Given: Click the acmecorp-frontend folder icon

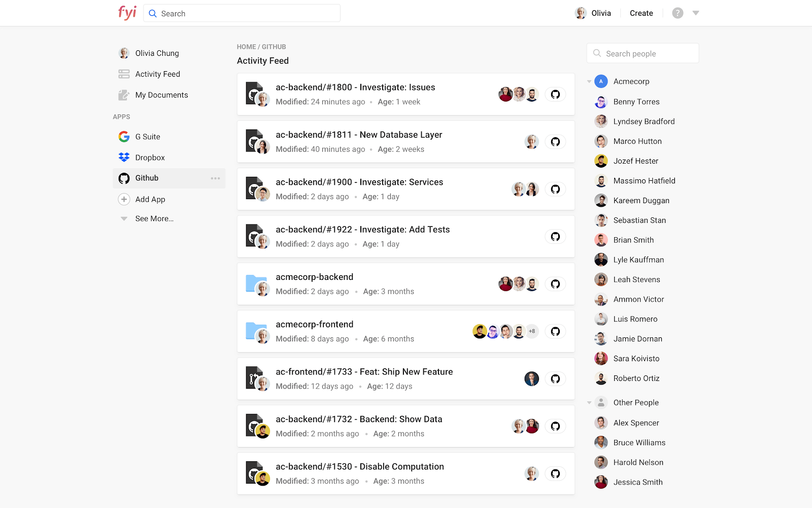Looking at the screenshot, I should [x=256, y=330].
